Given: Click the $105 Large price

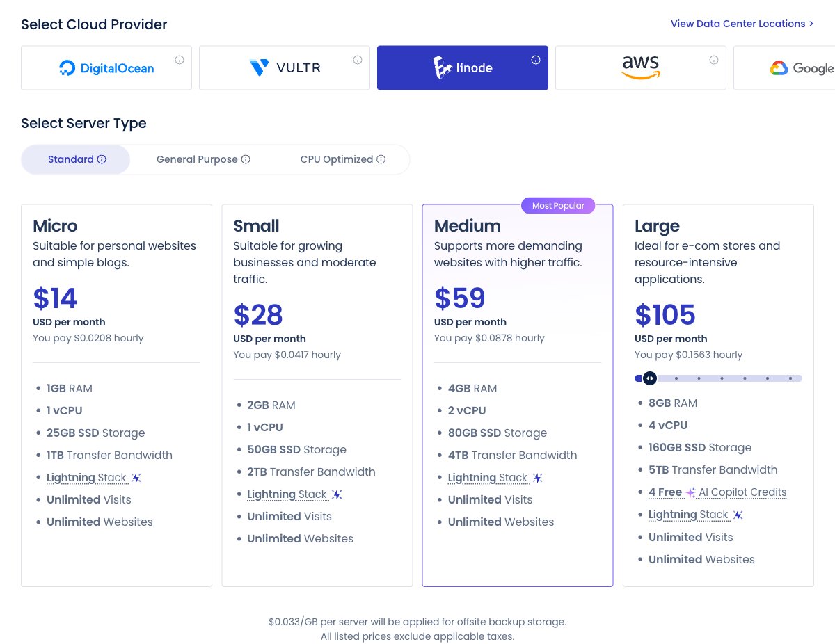Looking at the screenshot, I should tap(665, 315).
